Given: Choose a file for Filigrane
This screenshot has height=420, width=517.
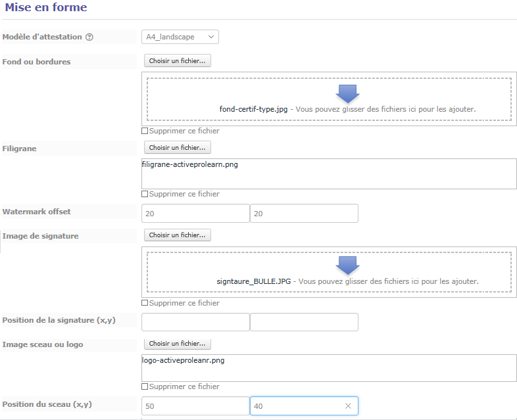Looking at the screenshot, I should click(x=178, y=148).
